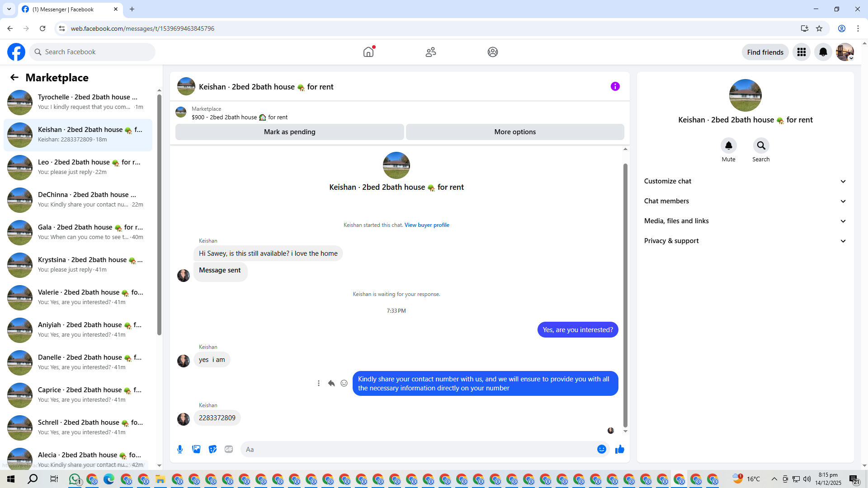
Task: Mute this conversation with bell icon
Action: (x=728, y=145)
